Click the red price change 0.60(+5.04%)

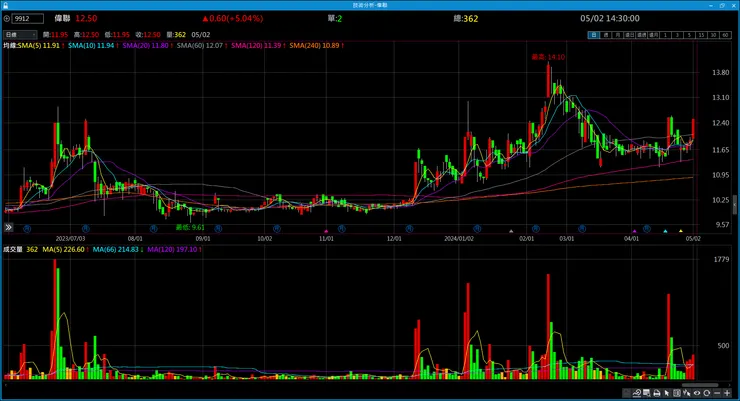tap(233, 18)
